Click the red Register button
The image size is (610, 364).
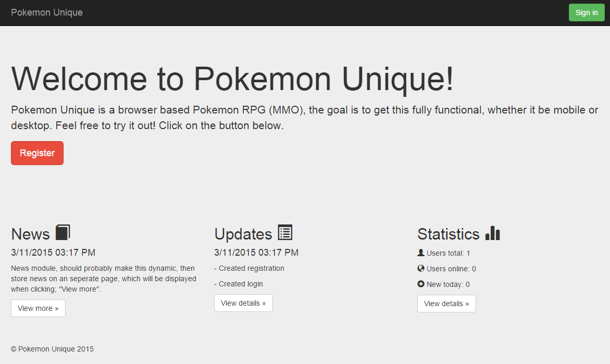click(37, 153)
